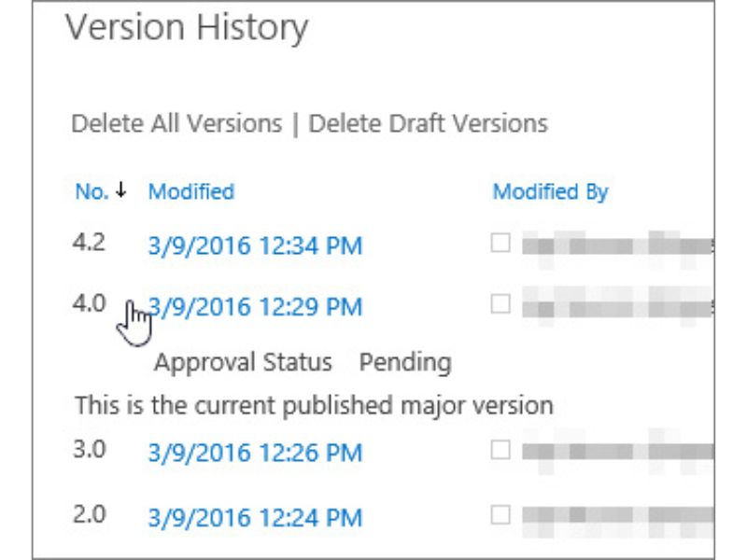The width and height of the screenshot is (747, 560).
Task: Open version 3/9/2016 12:29 PM
Action: (x=255, y=307)
